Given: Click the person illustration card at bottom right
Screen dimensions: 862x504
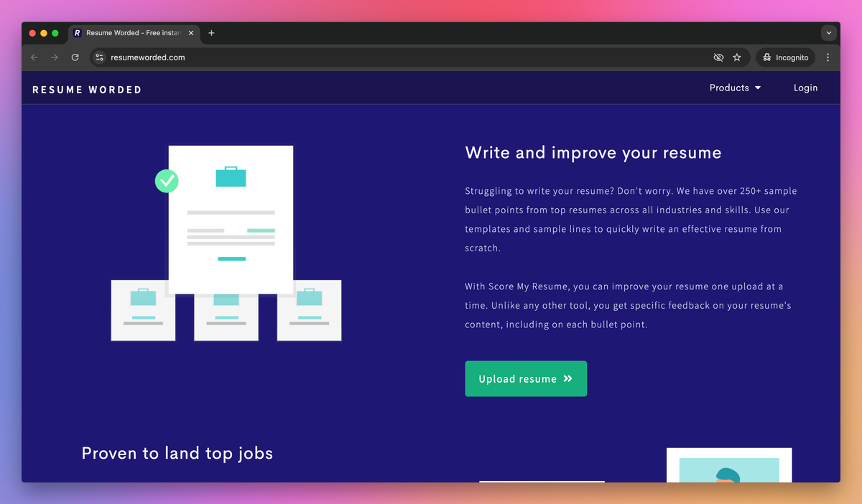Looking at the screenshot, I should (729, 465).
